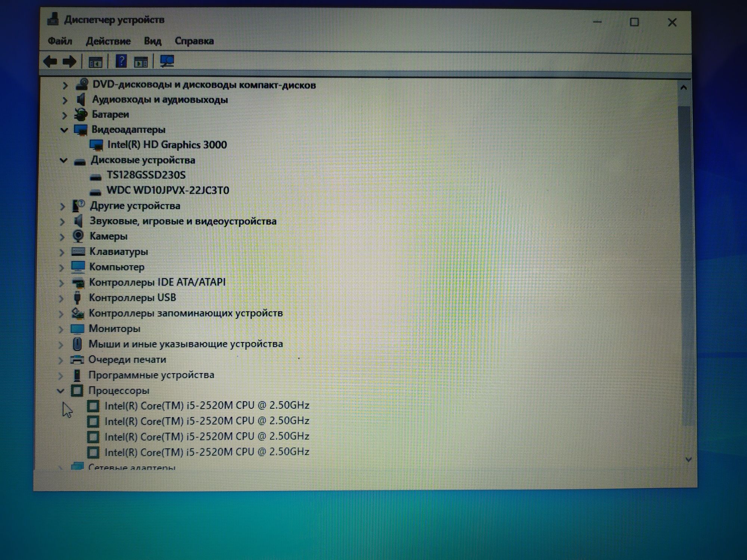
Task: Click the vertical scrollbar thumb
Action: pyautogui.click(x=685, y=265)
